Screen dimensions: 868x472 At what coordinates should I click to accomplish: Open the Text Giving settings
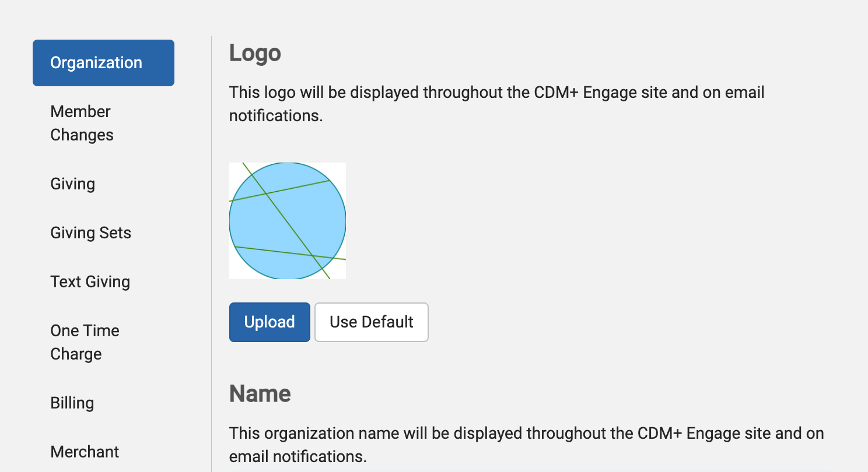tap(90, 282)
